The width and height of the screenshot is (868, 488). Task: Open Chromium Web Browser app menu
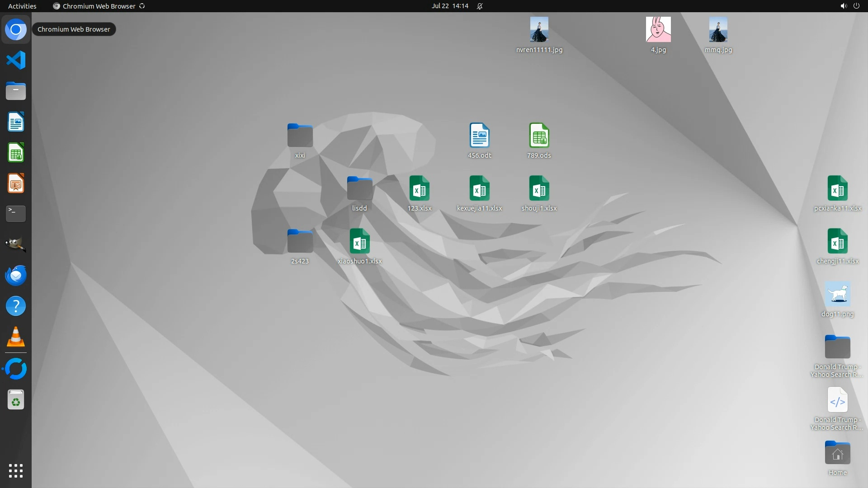[x=99, y=6]
